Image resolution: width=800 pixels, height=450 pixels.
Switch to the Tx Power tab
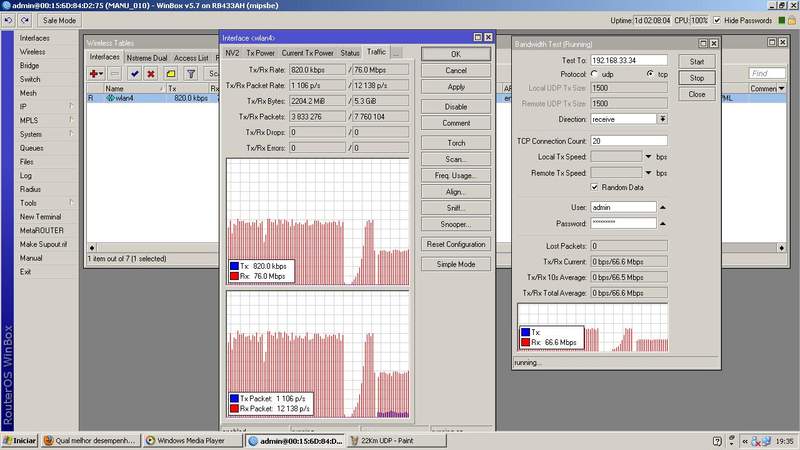260,52
